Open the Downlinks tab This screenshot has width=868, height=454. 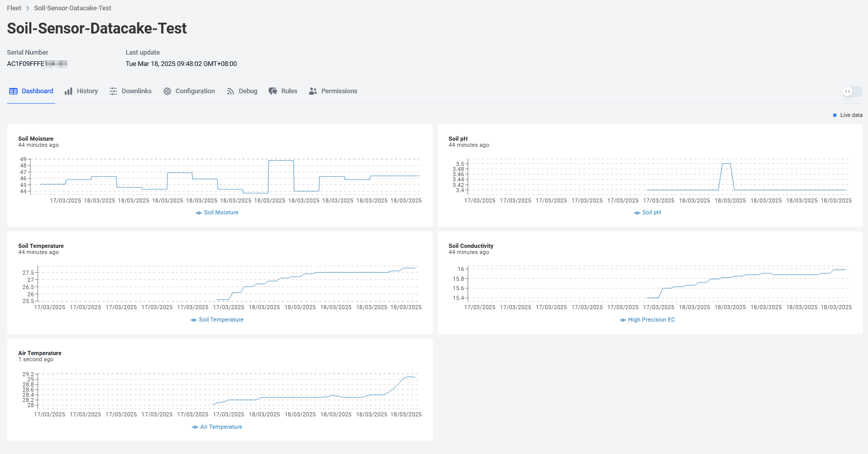(x=130, y=91)
